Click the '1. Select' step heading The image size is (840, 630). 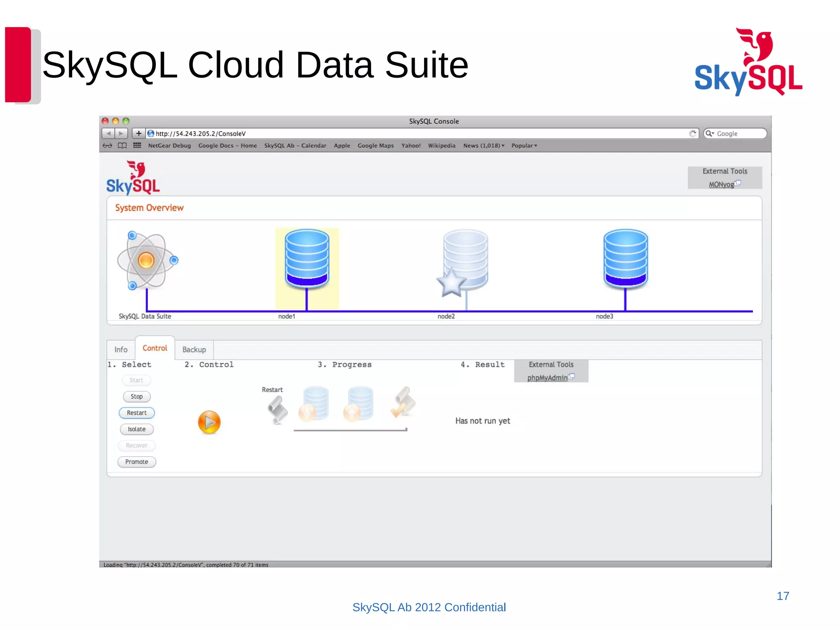(x=129, y=365)
